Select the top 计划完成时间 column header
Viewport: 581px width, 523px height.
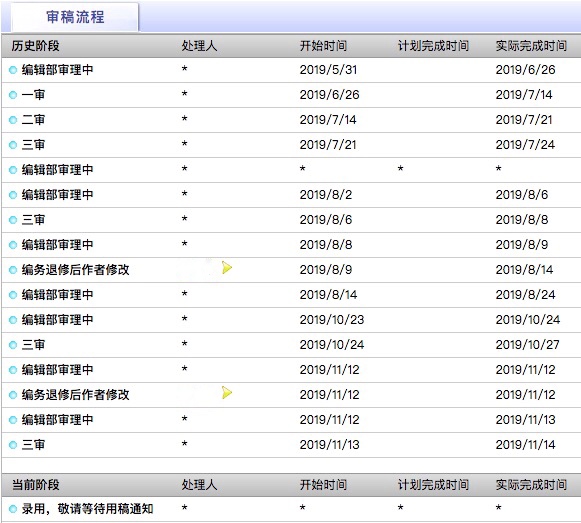click(x=433, y=46)
